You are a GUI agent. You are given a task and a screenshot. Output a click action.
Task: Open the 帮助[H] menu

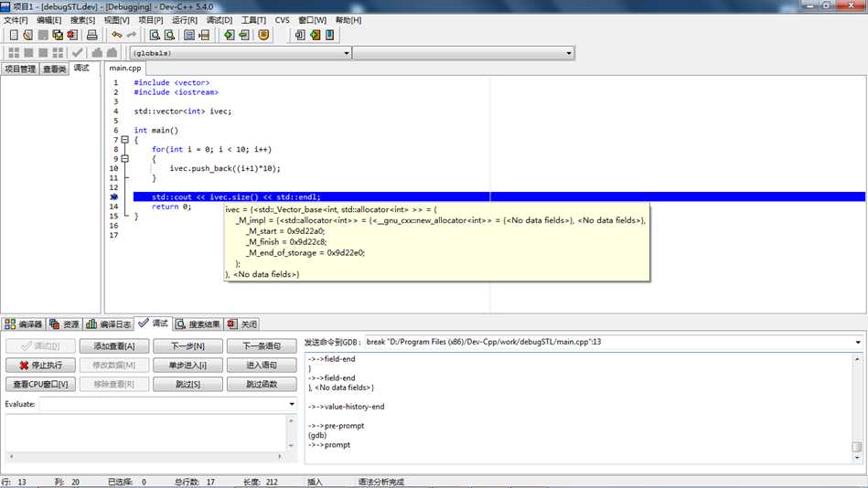tap(348, 20)
